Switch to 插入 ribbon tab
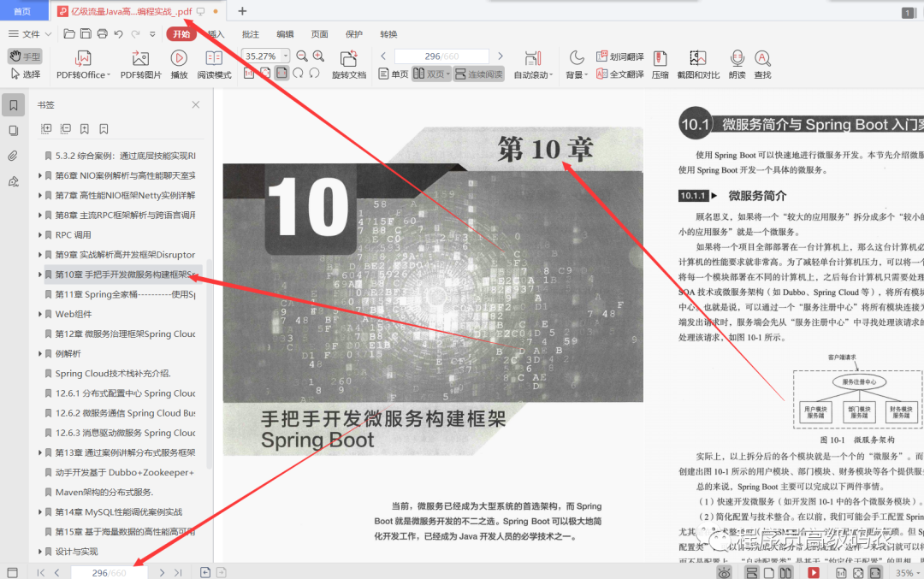924x579 pixels. pyautogui.click(x=216, y=34)
